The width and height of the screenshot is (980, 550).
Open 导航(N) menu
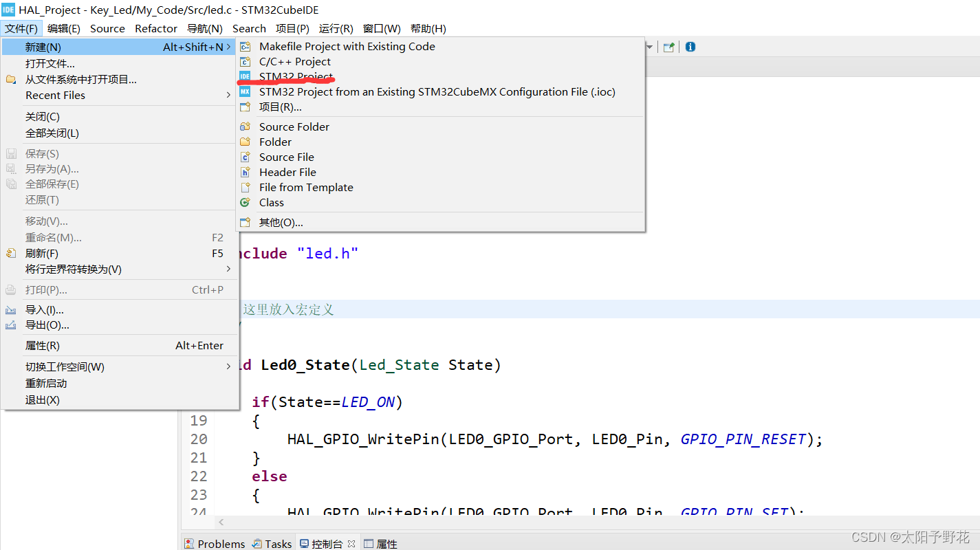(205, 28)
